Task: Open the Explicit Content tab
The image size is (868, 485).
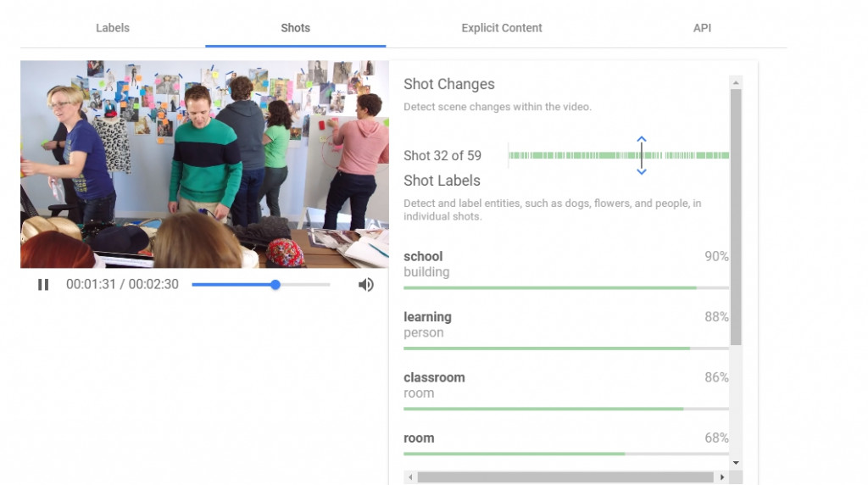Action: coord(502,28)
